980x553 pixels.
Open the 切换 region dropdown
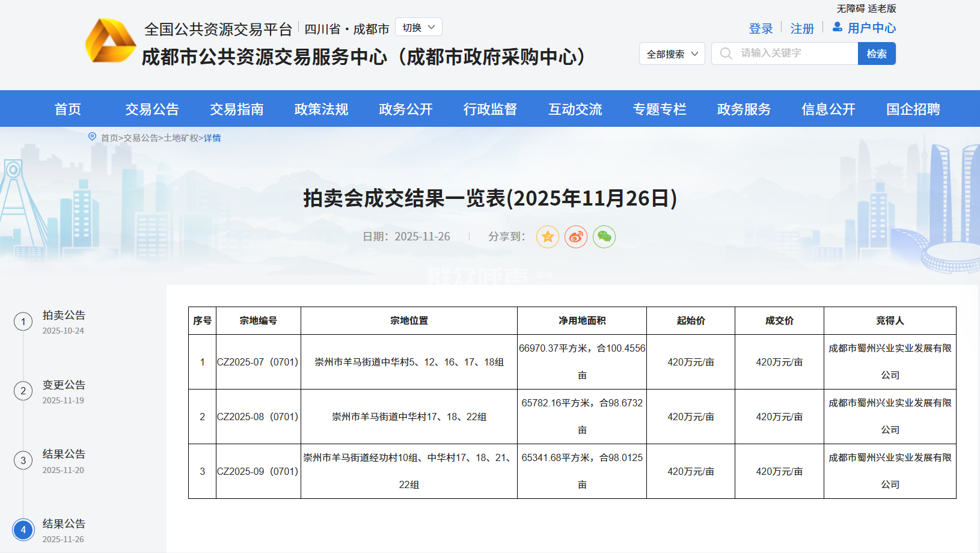tap(418, 28)
